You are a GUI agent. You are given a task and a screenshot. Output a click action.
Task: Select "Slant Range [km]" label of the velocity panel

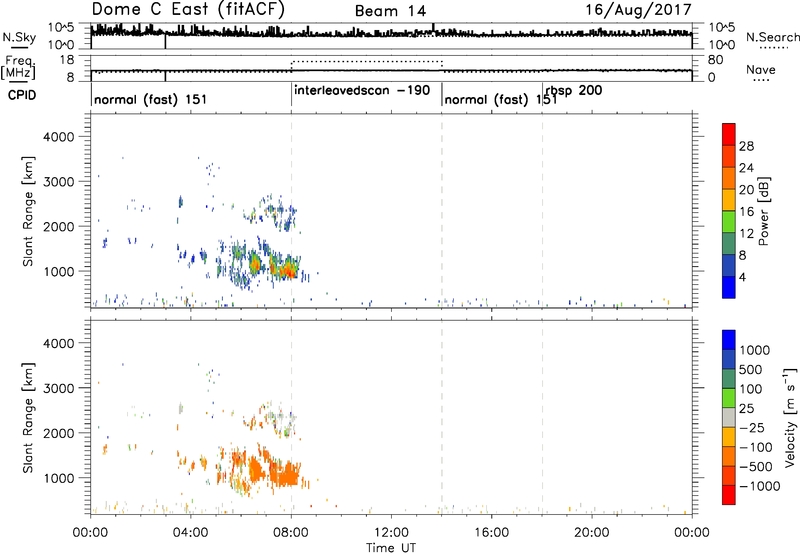[x=28, y=418]
